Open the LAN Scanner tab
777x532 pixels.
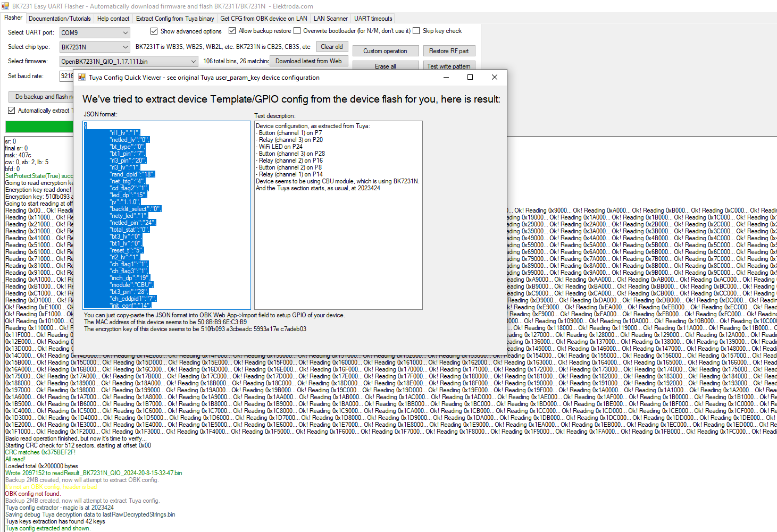[331, 18]
